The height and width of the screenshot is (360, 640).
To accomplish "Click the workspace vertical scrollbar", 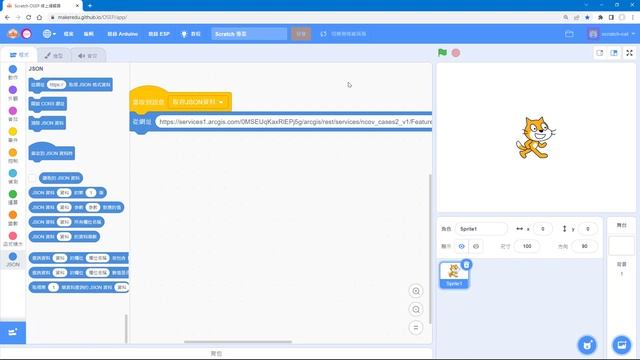I will point(429,249).
